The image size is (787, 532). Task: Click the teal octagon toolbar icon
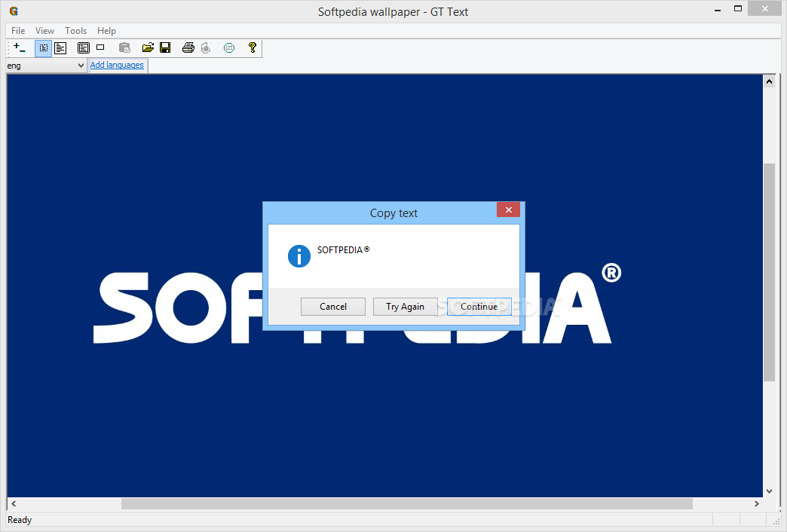pos(229,48)
